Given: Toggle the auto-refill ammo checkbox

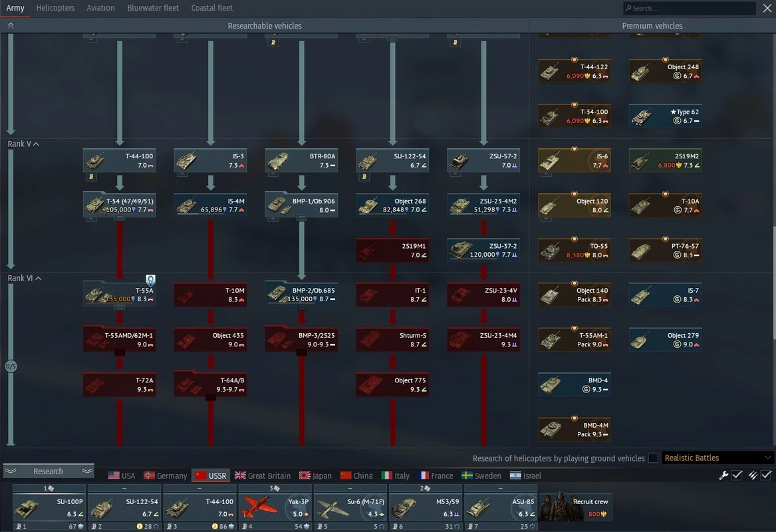Looking at the screenshot, I should point(766,475).
